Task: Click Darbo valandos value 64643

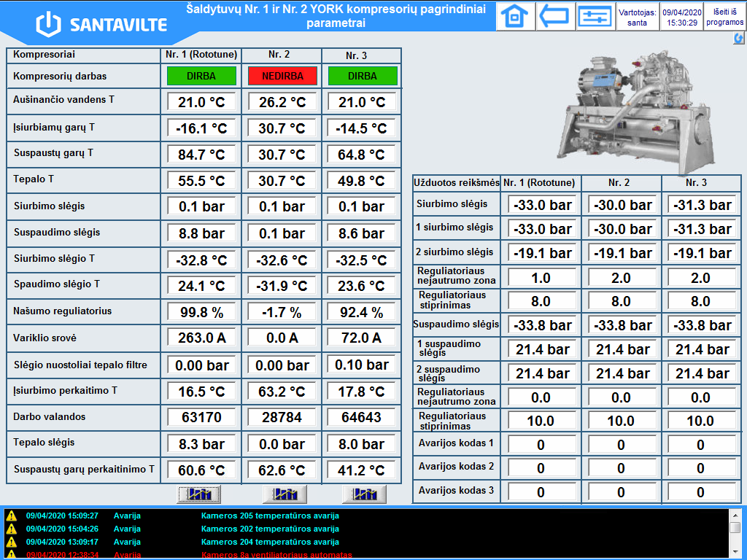Action: 363,417
